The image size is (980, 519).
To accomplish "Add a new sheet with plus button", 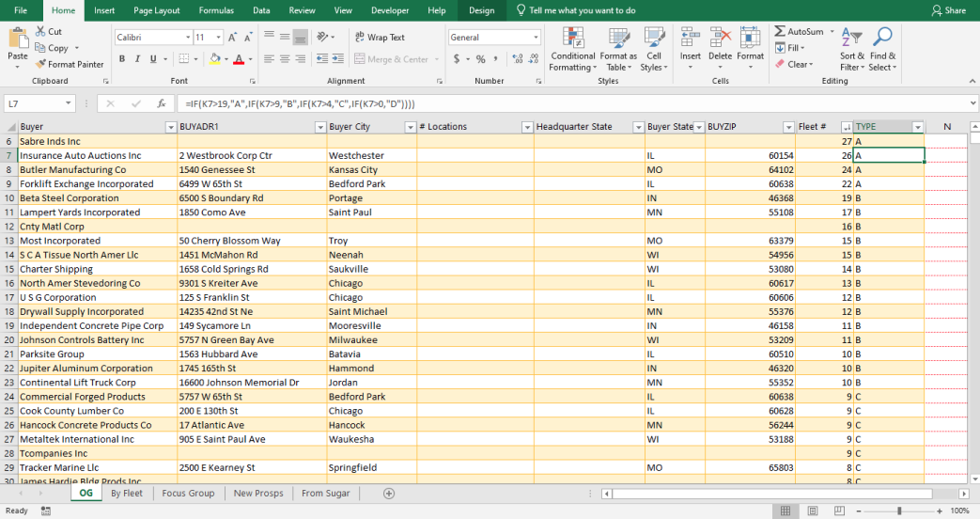I will (x=389, y=494).
